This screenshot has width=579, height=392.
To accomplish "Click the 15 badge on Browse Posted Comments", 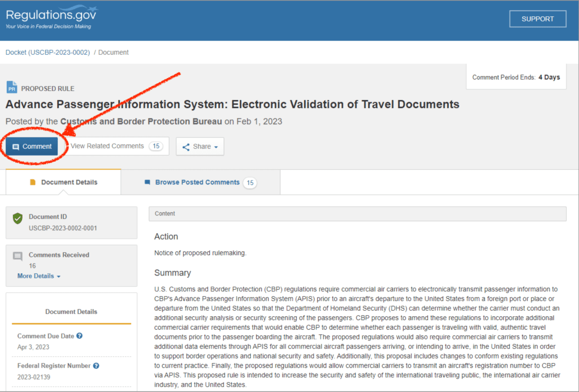I will pyautogui.click(x=249, y=183).
